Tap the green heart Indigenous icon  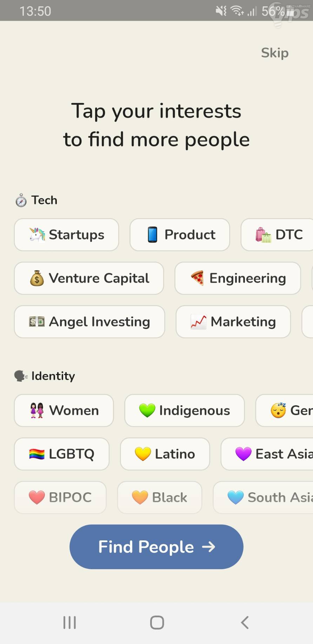[147, 410]
